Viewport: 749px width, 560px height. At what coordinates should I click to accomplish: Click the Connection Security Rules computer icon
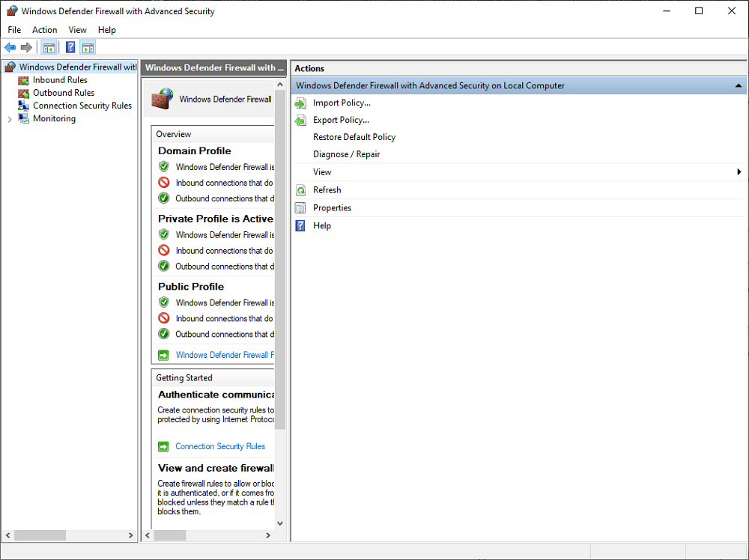(x=23, y=106)
